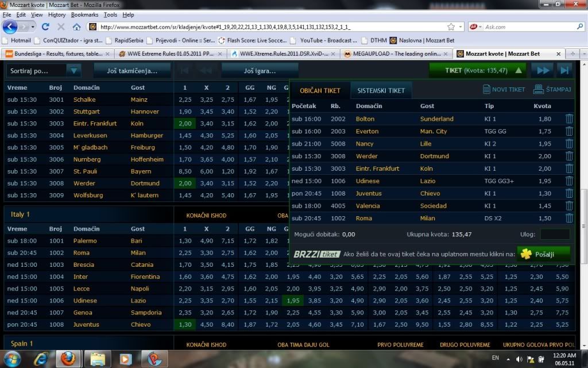Click the trash icon for Nancy vs Lille
This screenshot has width=588, height=368.
tap(569, 144)
